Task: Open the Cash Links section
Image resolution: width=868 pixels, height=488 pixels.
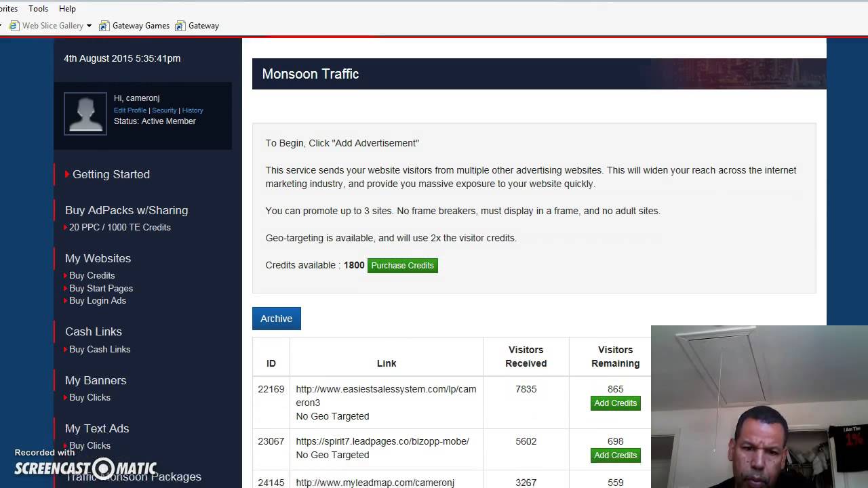Action: click(x=94, y=331)
